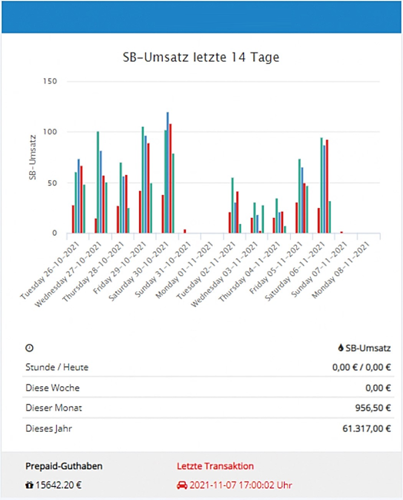This screenshot has height=500, width=403.
Task: Click the 'Tuesday 02-11-2021' axis label
Action: [x=206, y=270]
